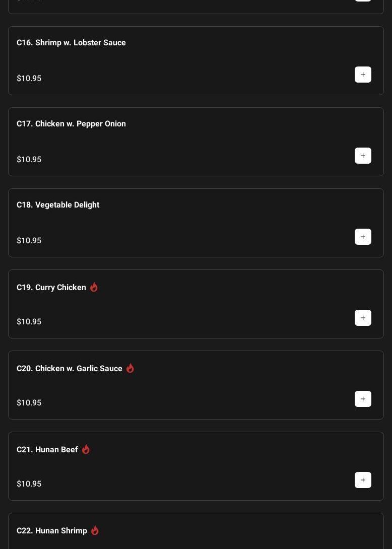This screenshot has height=549, width=392.
Task: Open C17. Chicken w. Pepper Onion title
Action: tap(71, 124)
